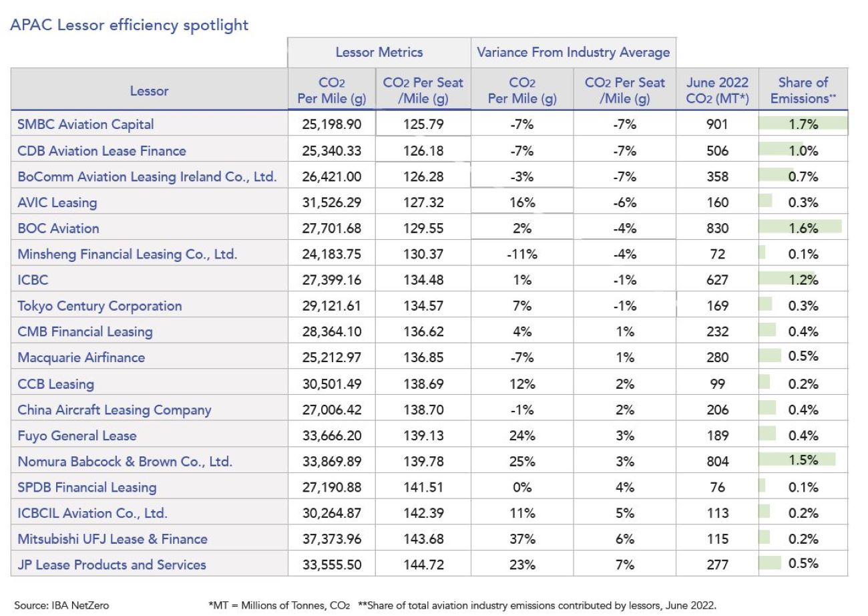Click the 16% variance for AVIC Leasing
The width and height of the screenshot is (868, 616).
[x=522, y=202]
